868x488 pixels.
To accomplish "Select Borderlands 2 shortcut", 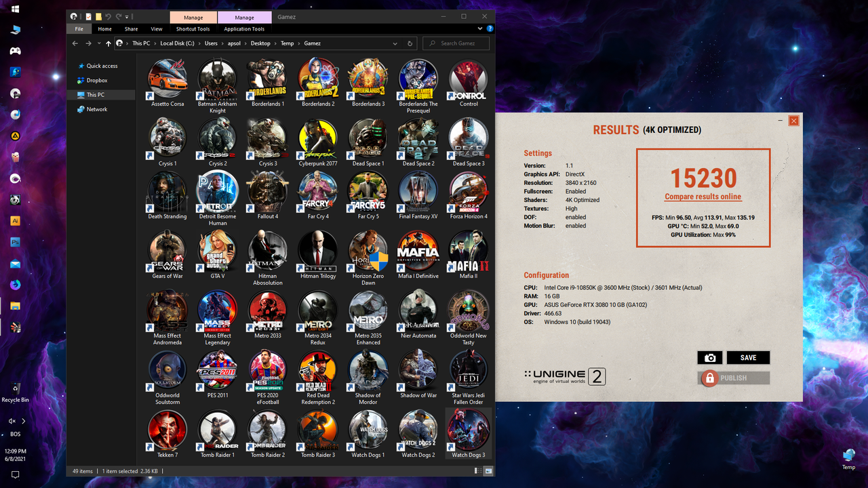I will (x=318, y=83).
